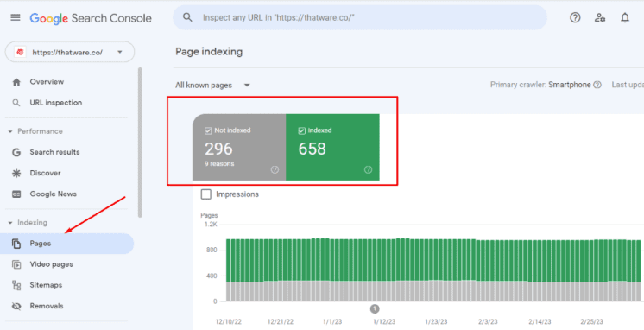
Task: Click the Overview home icon
Action: 16,82
